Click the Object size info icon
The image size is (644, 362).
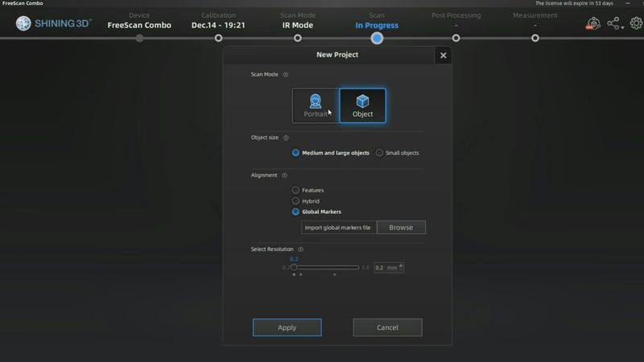[x=286, y=138]
